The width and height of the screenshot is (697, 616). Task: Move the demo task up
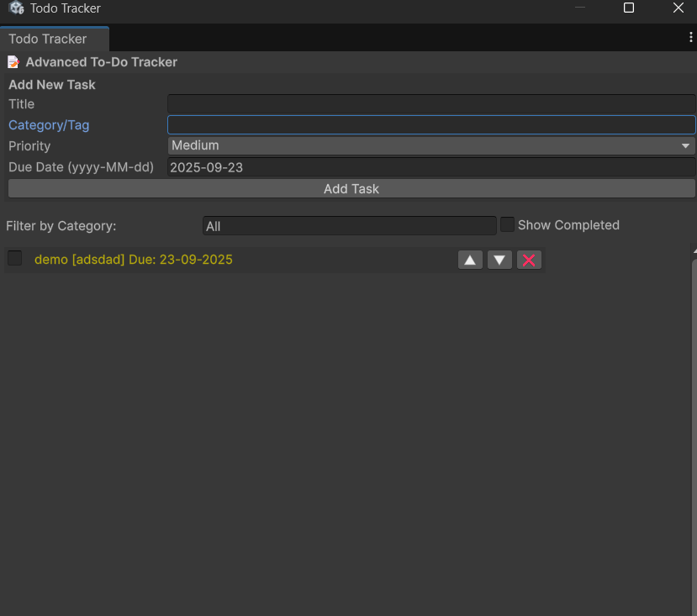(x=470, y=260)
